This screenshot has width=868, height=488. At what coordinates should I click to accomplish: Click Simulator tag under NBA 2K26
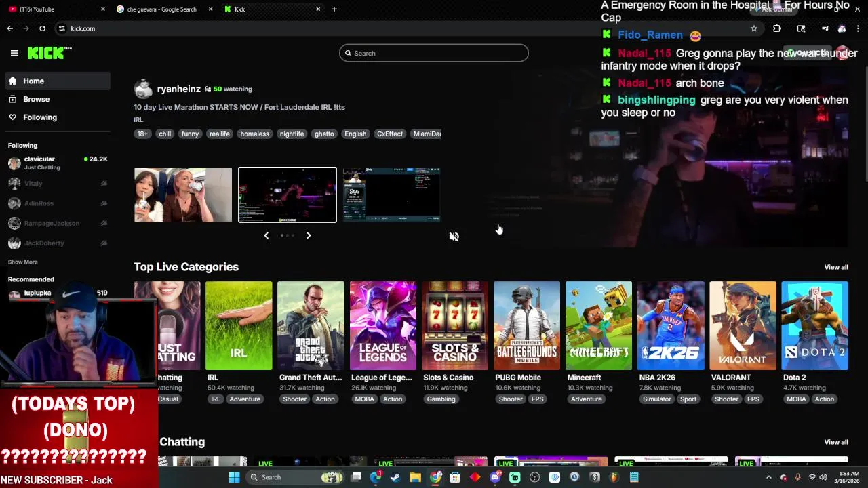click(x=657, y=399)
